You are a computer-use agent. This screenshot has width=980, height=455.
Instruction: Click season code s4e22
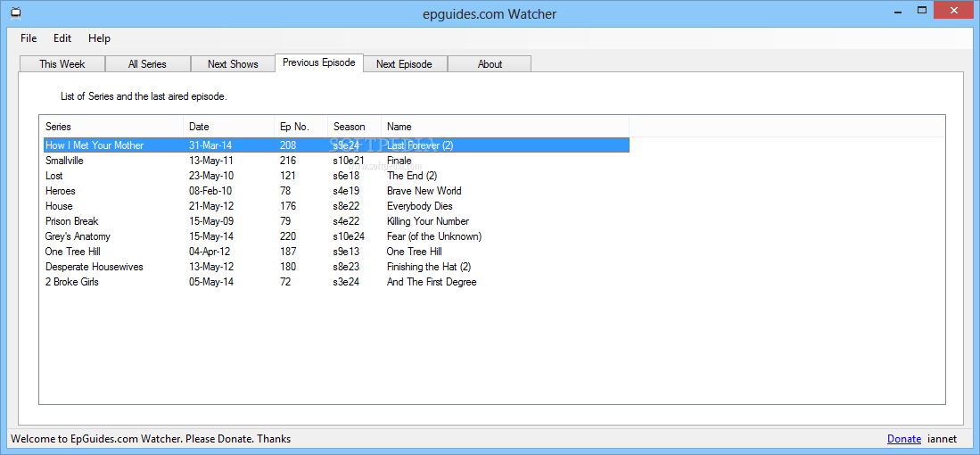coord(346,221)
